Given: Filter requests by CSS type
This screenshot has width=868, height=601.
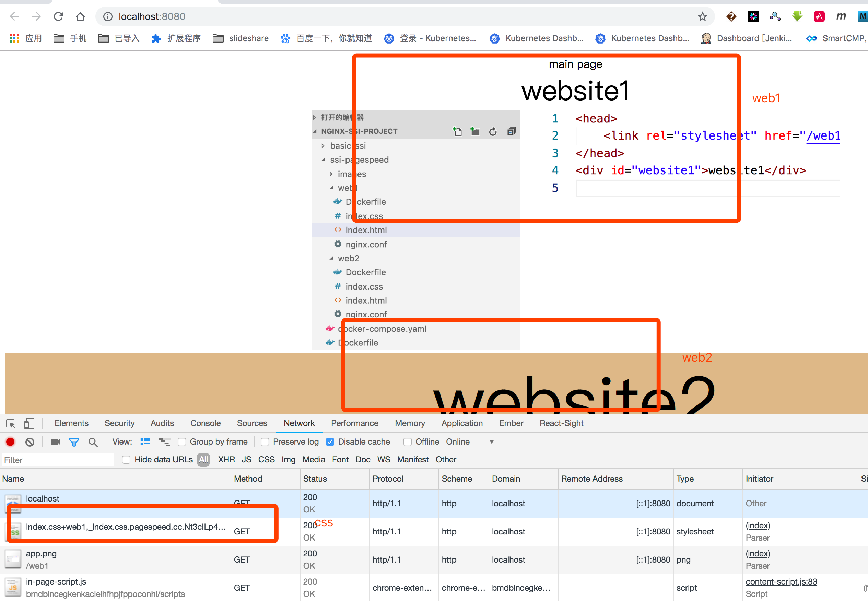Looking at the screenshot, I should [266, 459].
